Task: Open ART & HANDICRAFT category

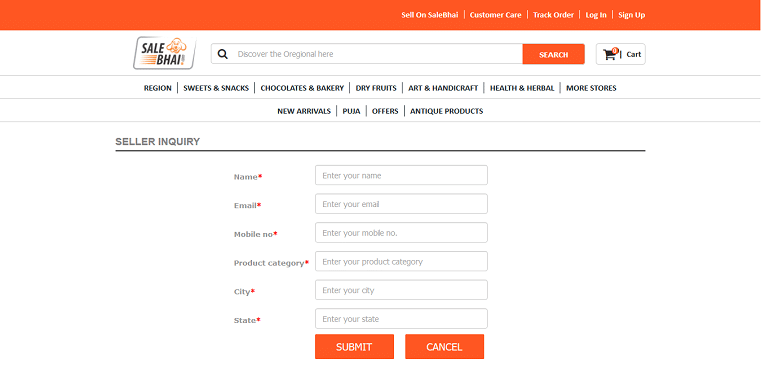Action: [x=443, y=88]
